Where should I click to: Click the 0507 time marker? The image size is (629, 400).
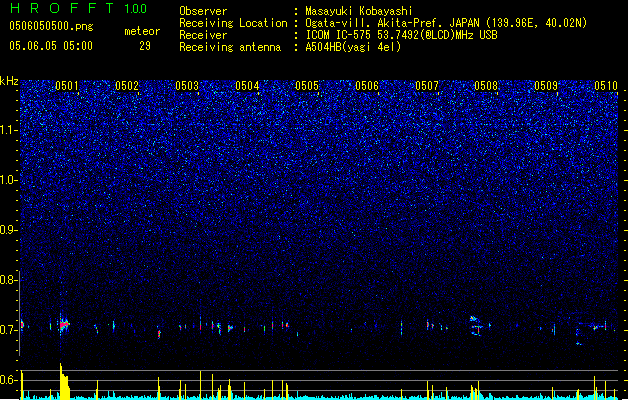pos(427,86)
